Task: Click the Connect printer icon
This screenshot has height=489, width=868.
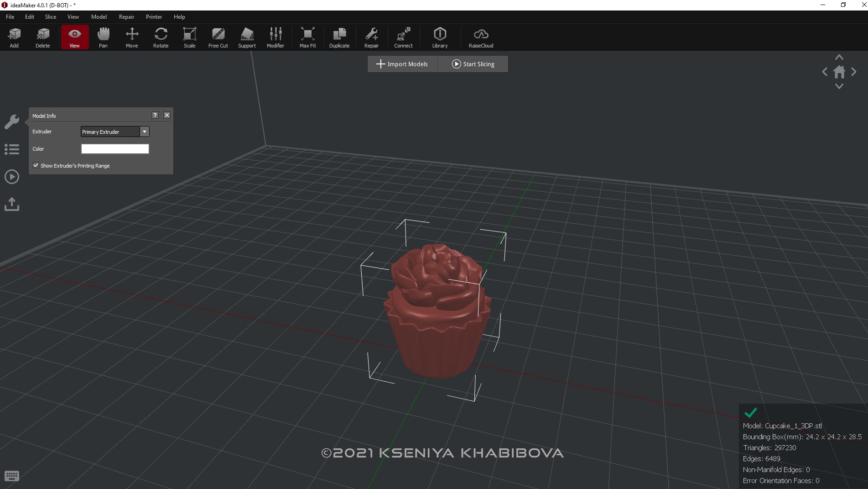Action: click(403, 37)
